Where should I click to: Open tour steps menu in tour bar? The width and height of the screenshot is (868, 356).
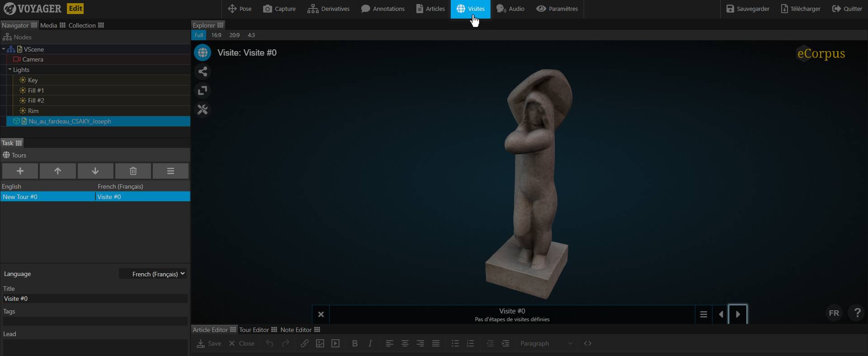[x=703, y=314]
